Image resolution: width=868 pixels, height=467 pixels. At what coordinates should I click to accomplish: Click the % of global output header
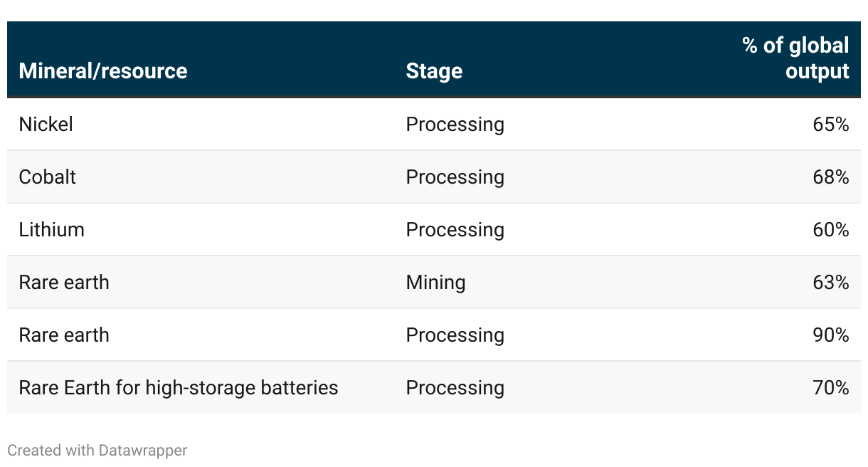795,58
